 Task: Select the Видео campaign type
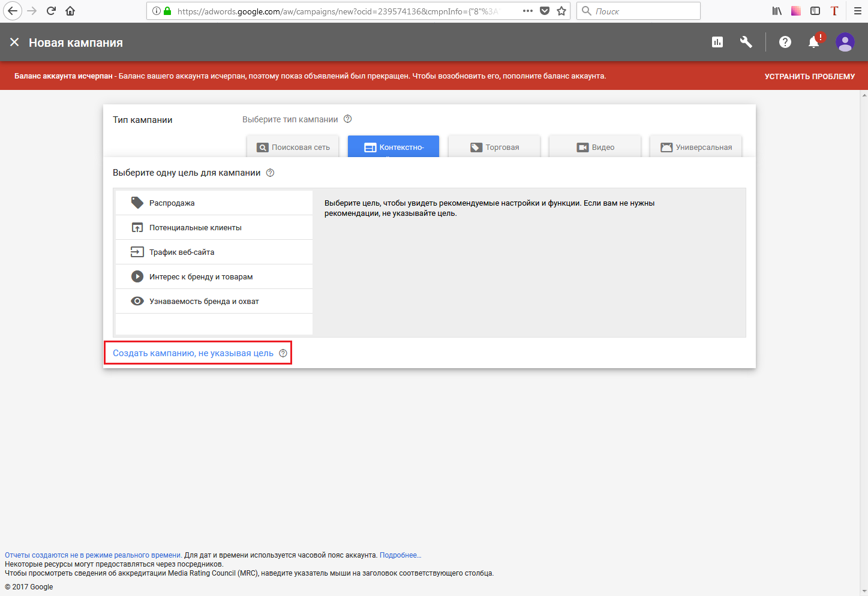[595, 147]
